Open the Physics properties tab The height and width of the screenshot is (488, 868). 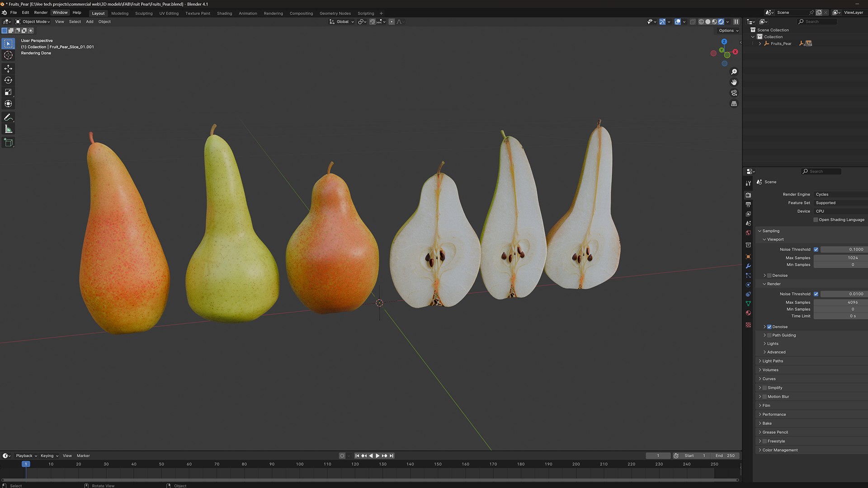pyautogui.click(x=748, y=285)
